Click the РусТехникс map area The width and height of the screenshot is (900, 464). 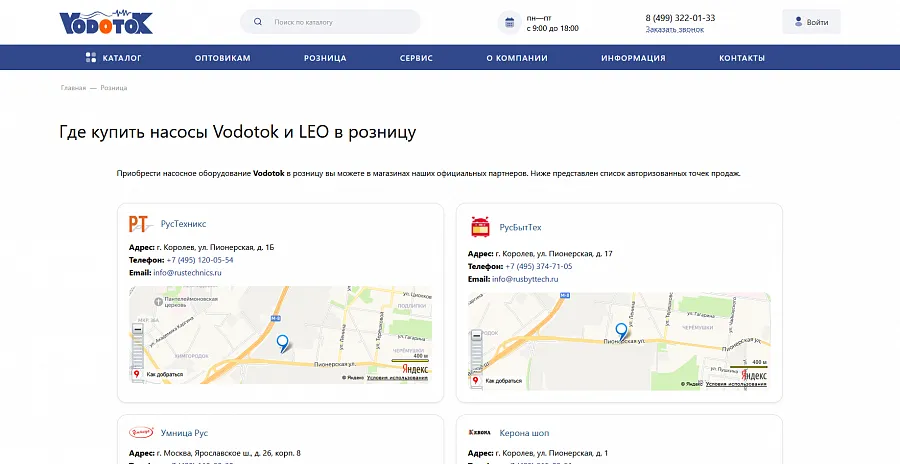[x=280, y=335]
